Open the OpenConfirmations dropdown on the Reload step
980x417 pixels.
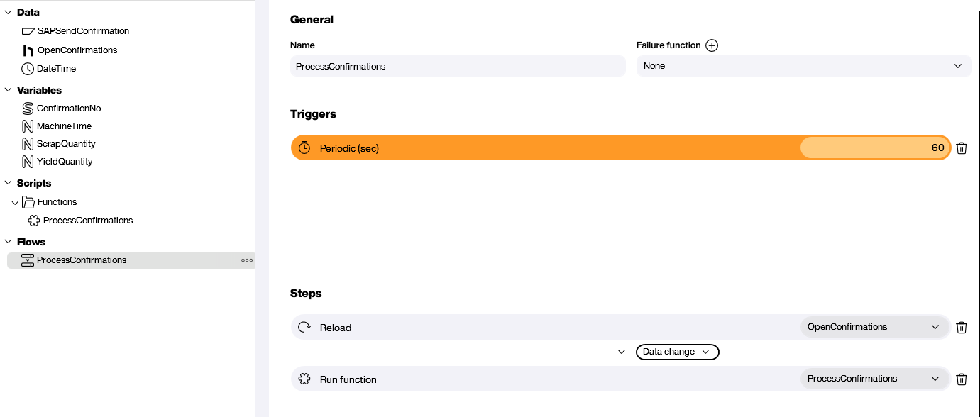pos(875,327)
